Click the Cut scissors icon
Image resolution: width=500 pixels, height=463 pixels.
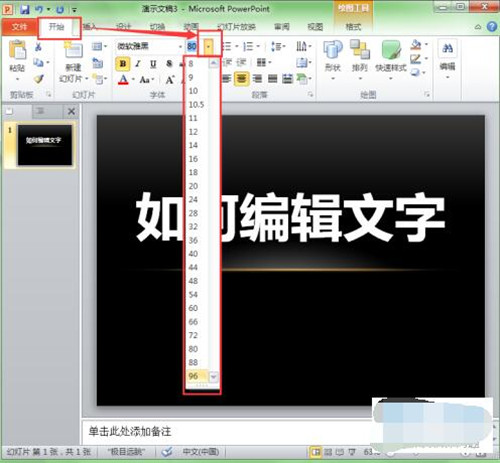[38, 47]
